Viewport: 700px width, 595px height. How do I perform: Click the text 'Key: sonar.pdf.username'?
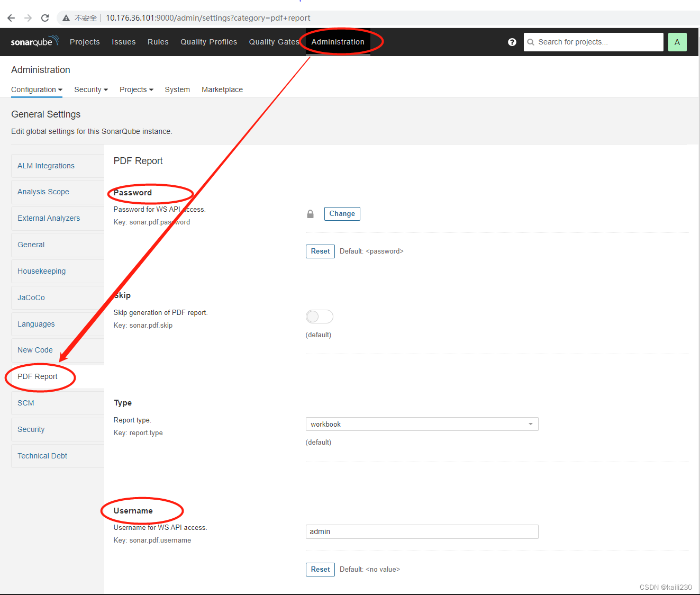click(152, 540)
